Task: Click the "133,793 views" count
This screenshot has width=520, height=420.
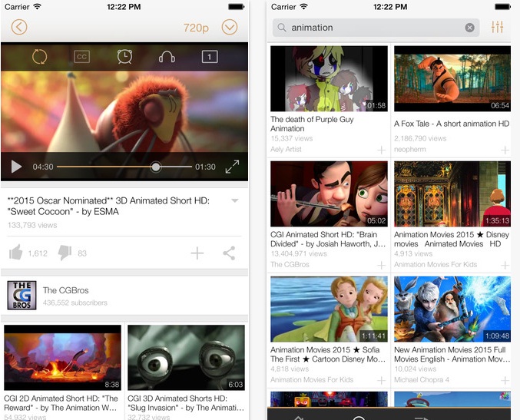Action: tap(32, 225)
